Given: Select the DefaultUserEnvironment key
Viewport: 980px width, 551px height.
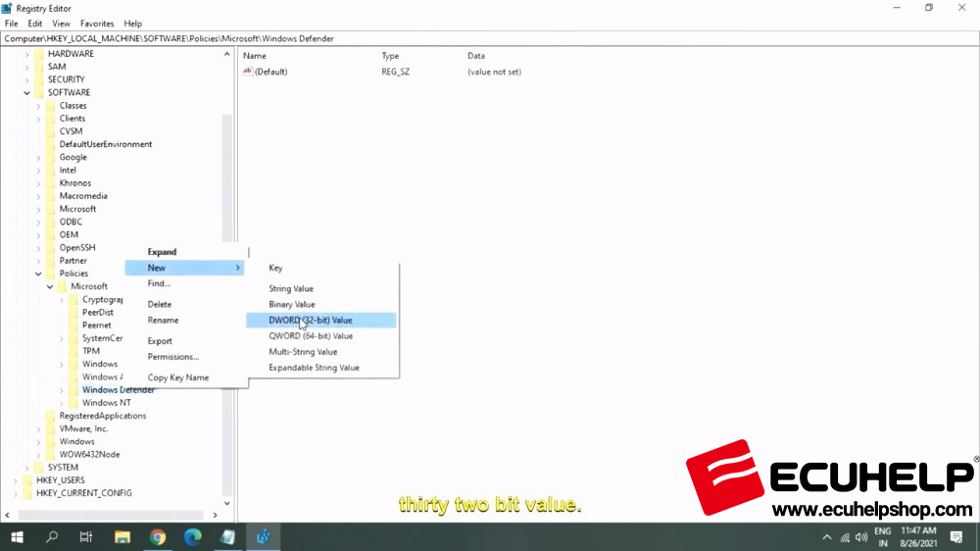Looking at the screenshot, I should [x=106, y=144].
